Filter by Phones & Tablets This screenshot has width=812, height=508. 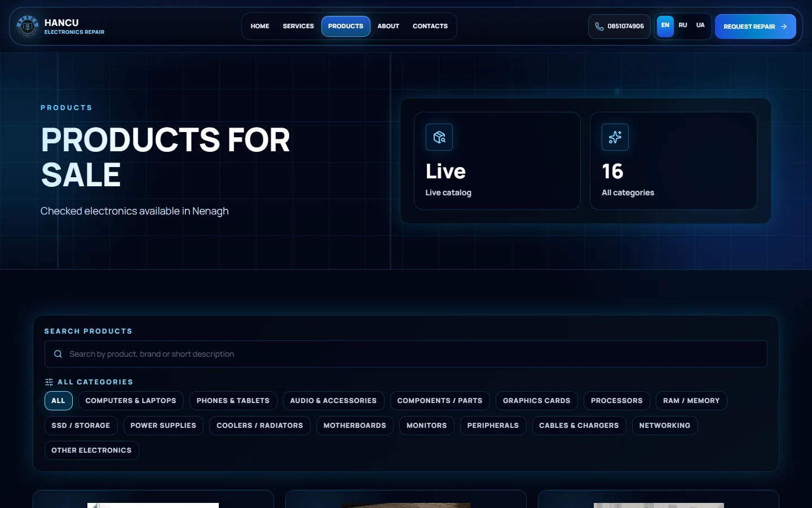click(233, 401)
